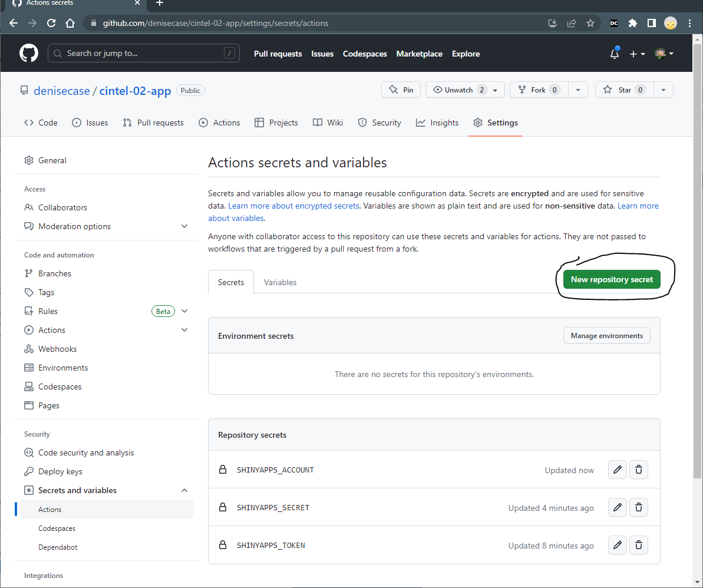Image resolution: width=703 pixels, height=588 pixels.
Task: Switch to the Variables tab
Action: pyautogui.click(x=280, y=282)
